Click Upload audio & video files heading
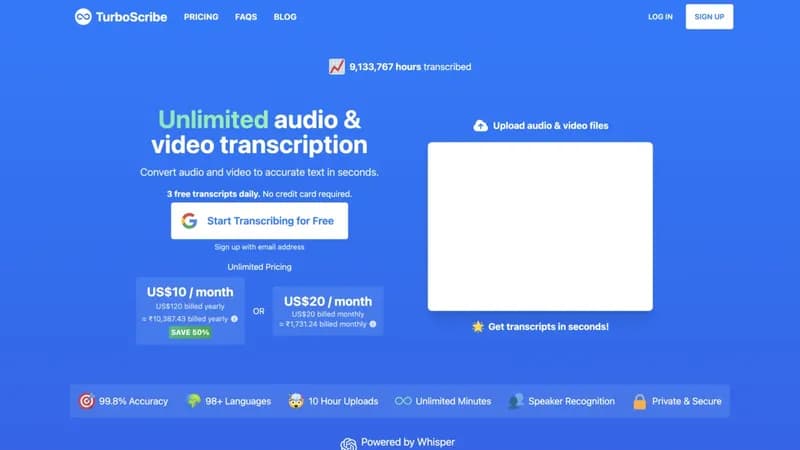800x450 pixels. [x=551, y=126]
